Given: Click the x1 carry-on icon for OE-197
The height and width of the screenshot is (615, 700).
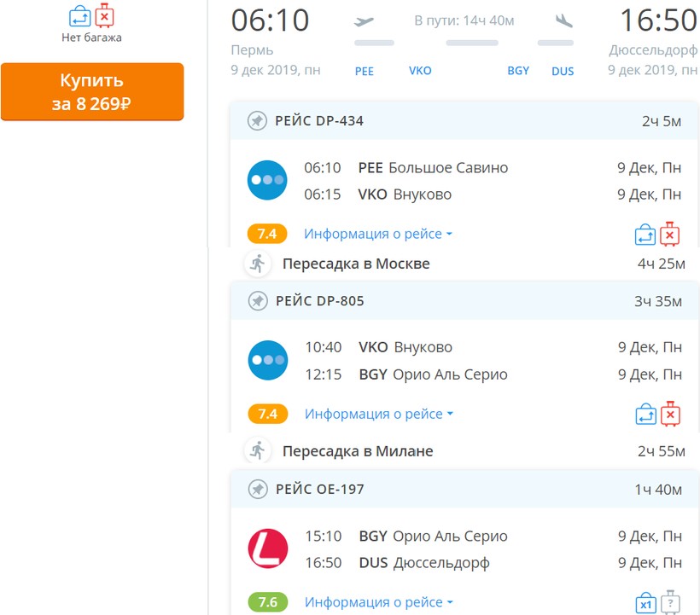Looking at the screenshot, I should click(645, 602).
